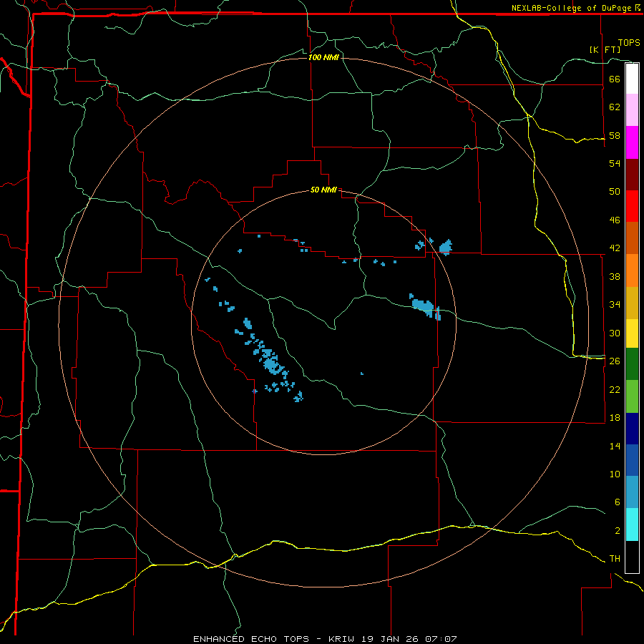
Task: Select the bright red legend swatch
Action: click(x=632, y=206)
